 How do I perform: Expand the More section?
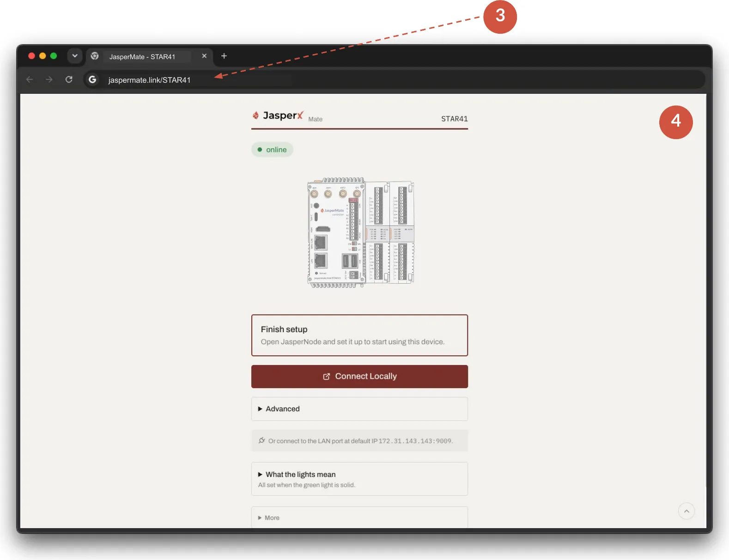(x=359, y=517)
